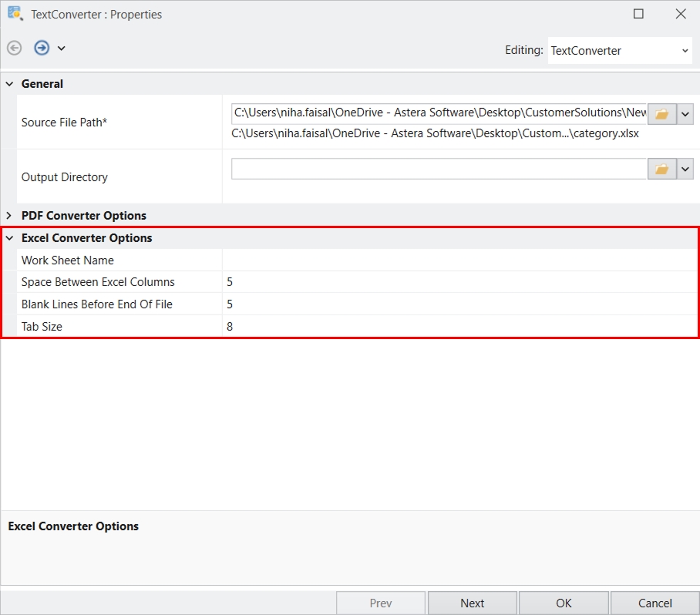Open the Editing TextConverter combo box
This screenshot has width=700, height=615.
(x=620, y=51)
